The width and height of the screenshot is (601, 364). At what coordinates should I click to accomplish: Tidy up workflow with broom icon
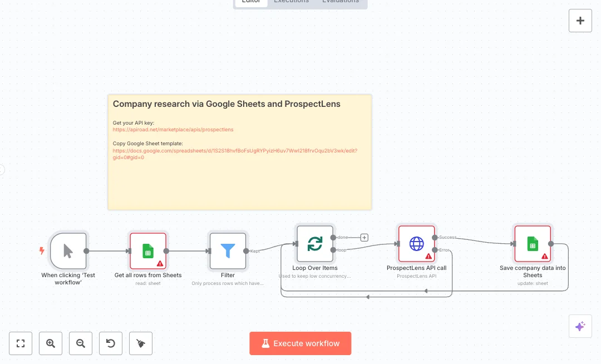[141, 343]
